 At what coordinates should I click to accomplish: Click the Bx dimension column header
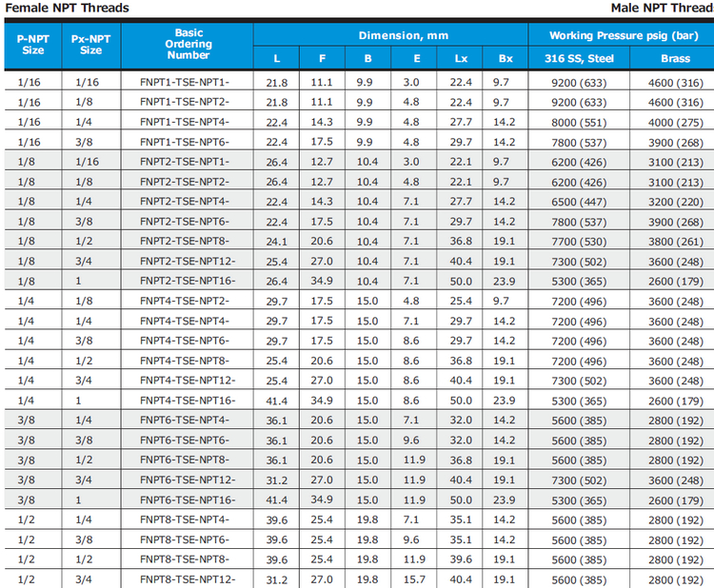point(506,58)
